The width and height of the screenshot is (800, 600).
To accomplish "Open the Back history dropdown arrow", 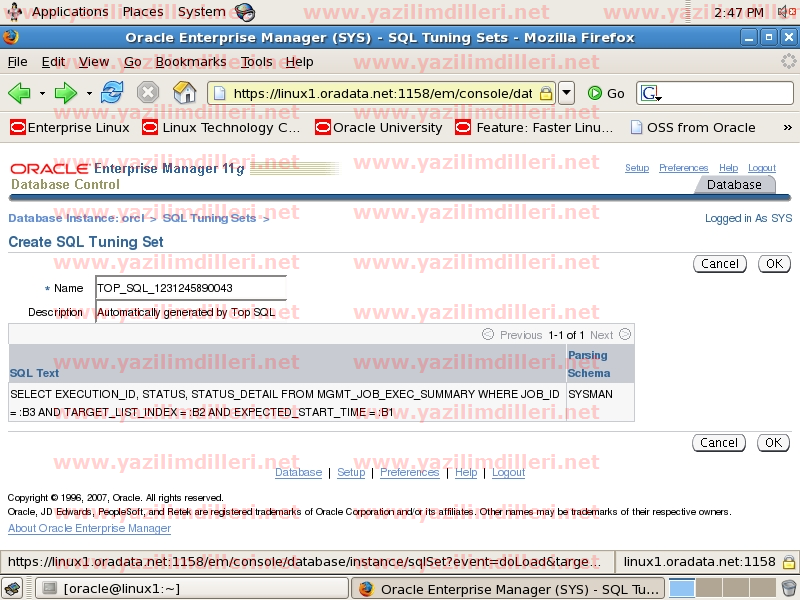I will click(x=42, y=93).
